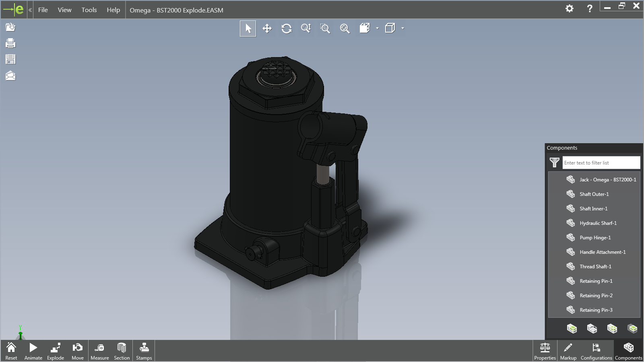Image resolution: width=644 pixels, height=362 pixels.
Task: Click the Print icon in left sidebar
Action: click(x=10, y=43)
